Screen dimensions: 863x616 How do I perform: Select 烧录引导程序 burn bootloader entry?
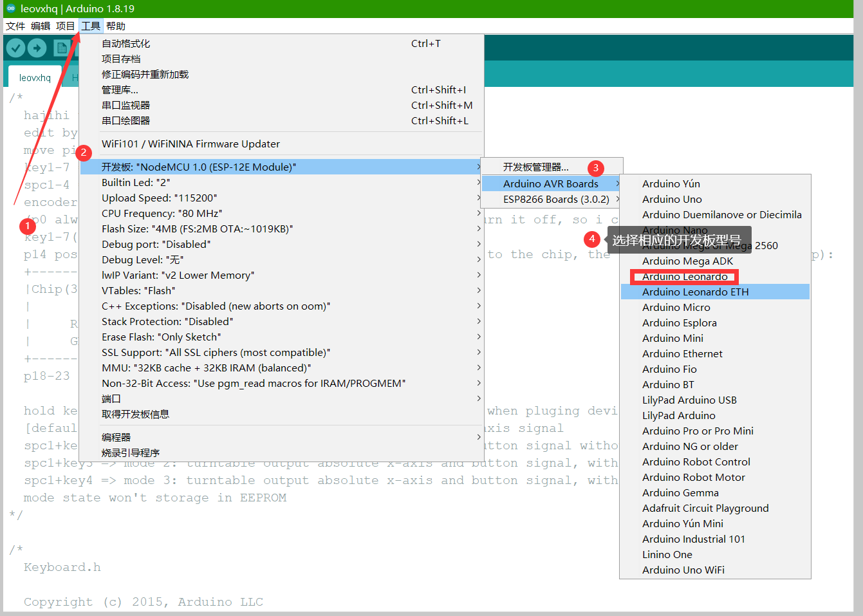coord(282,453)
